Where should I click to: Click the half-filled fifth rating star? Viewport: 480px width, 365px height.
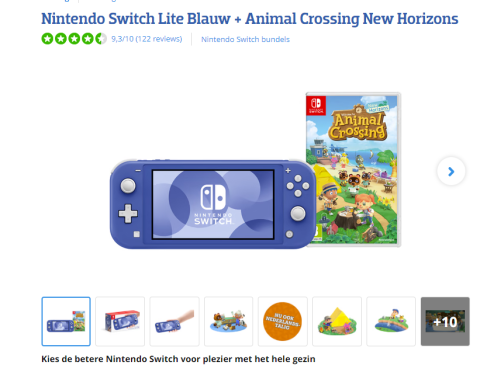pyautogui.click(x=101, y=39)
